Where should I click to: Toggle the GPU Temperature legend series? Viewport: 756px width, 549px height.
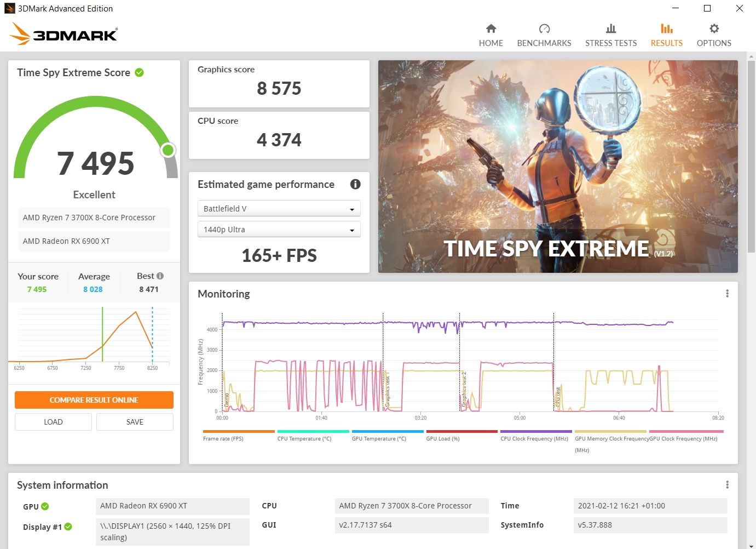[388, 436]
